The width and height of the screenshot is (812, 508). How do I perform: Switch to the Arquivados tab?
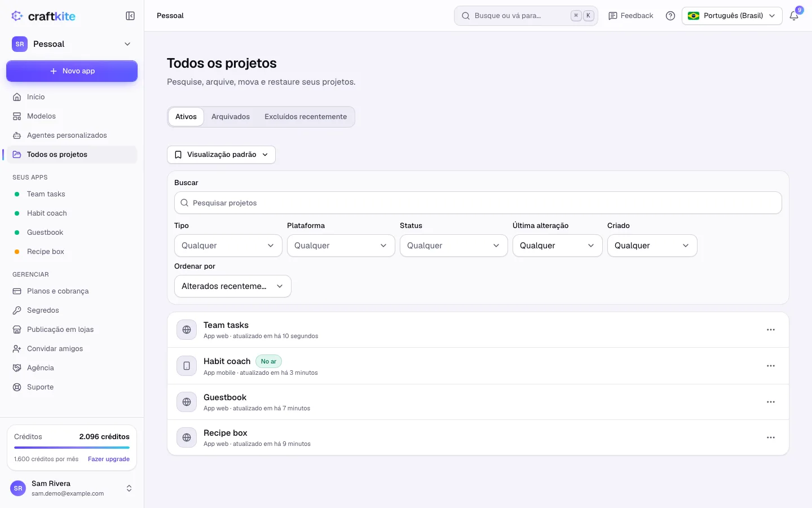[231, 117]
